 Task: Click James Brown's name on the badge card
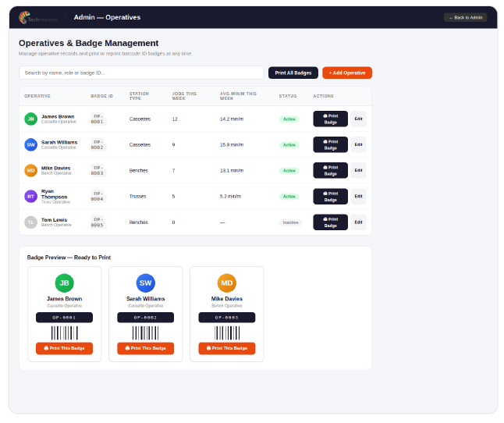point(64,299)
